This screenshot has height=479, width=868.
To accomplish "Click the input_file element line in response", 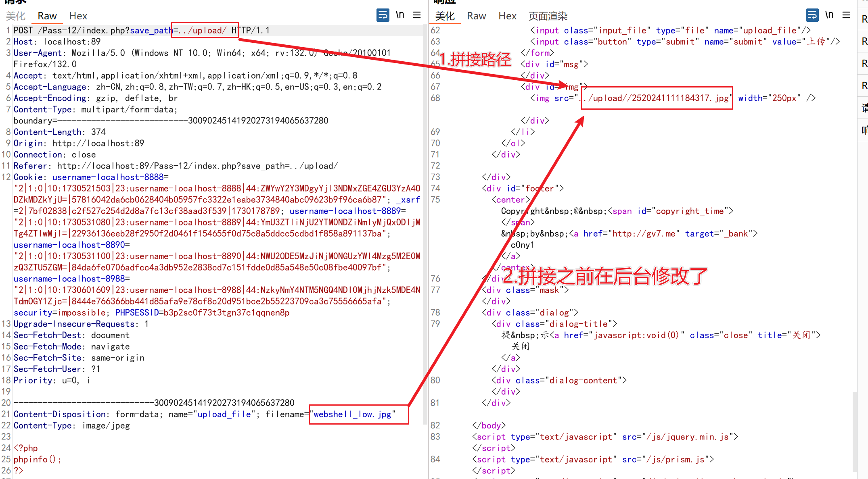I will coord(671,30).
